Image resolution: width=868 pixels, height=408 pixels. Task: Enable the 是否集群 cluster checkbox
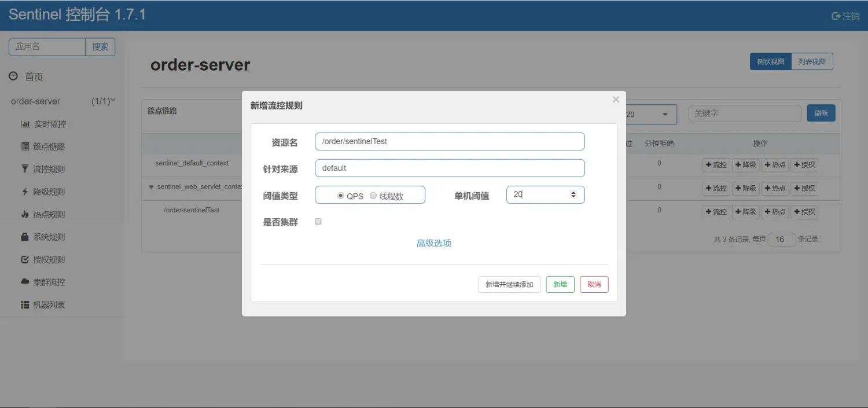pyautogui.click(x=318, y=222)
